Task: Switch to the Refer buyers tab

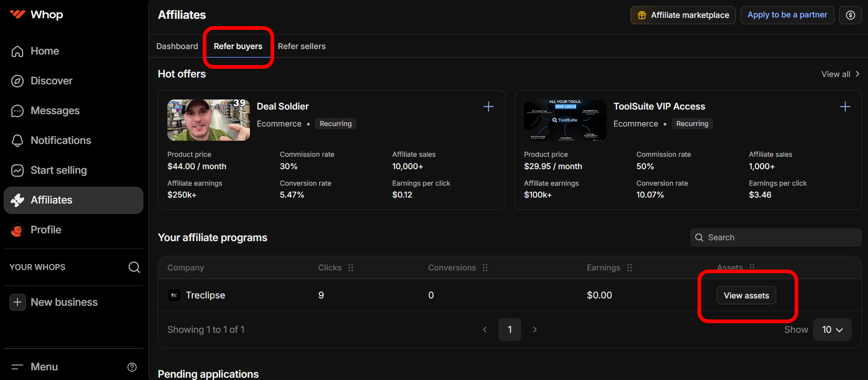Action: (x=238, y=46)
